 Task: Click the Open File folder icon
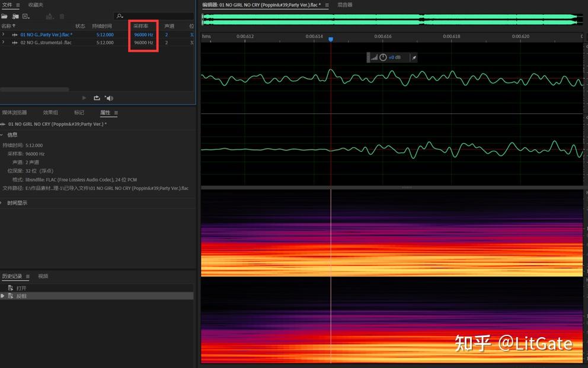point(4,16)
